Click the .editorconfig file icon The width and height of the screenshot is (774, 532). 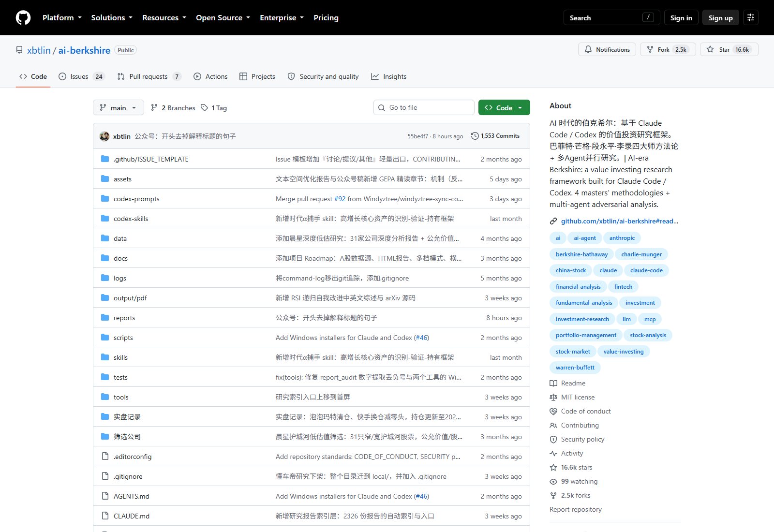(105, 457)
